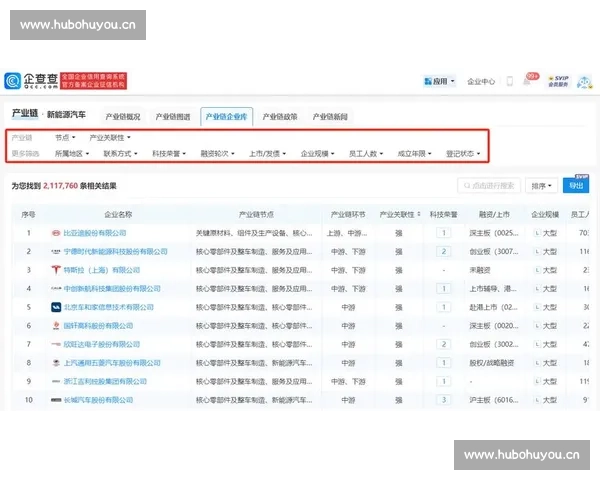
Task: Expand the 融资轮次 filter dropdown
Action: 217,154
